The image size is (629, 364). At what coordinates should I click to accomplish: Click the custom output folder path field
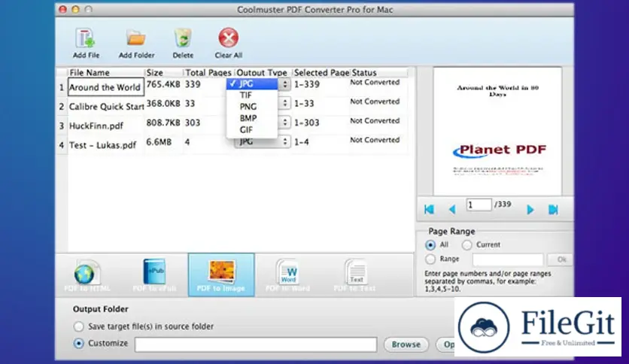(256, 344)
